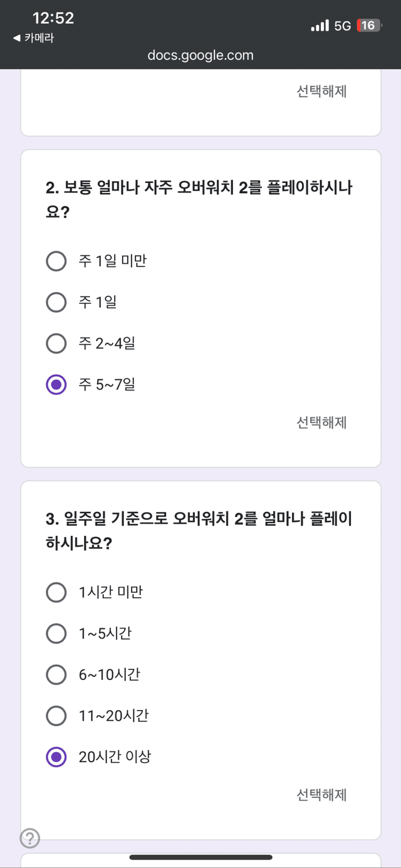Tap the battery level indicator
401x868 pixels.
pyautogui.click(x=368, y=26)
